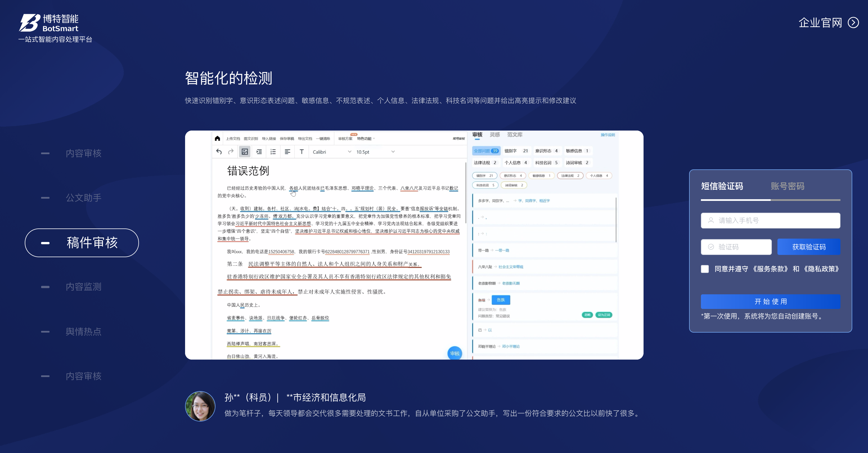Tick the 同意并遵守 agreement checkbox
The width and height of the screenshot is (868, 453).
(x=705, y=269)
